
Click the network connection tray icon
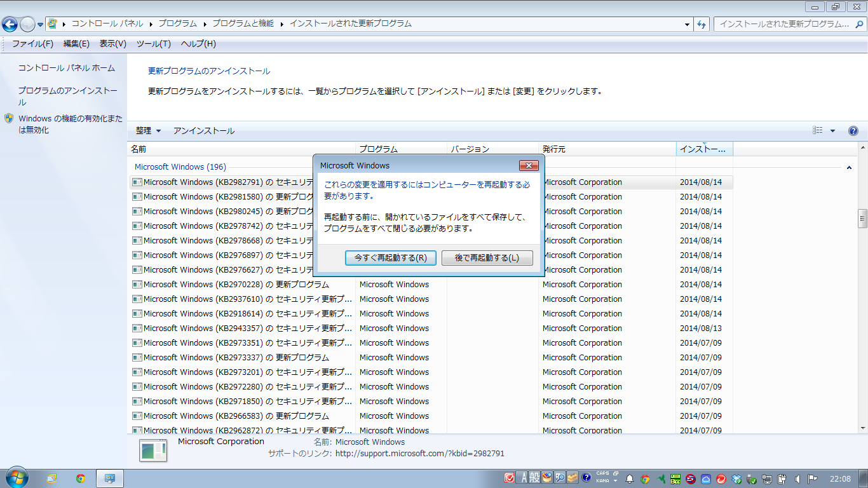coord(767,479)
